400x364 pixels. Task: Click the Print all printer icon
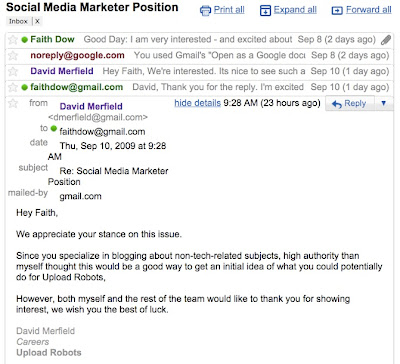[x=205, y=11]
